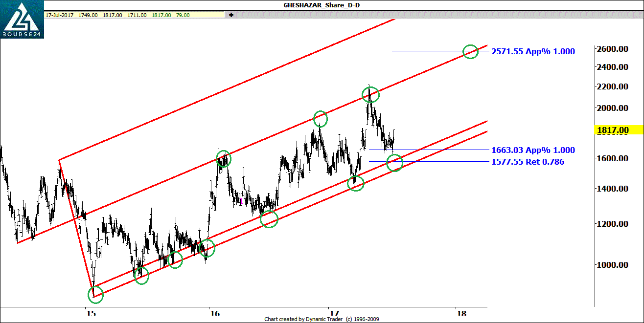Click the green 79.00 value in data bar
This screenshot has width=644, height=323.
pos(182,15)
